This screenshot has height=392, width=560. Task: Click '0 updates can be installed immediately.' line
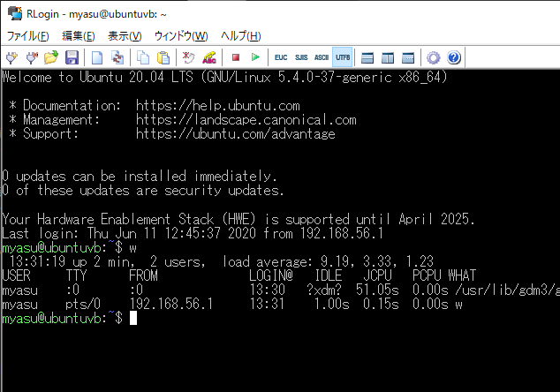click(x=140, y=177)
